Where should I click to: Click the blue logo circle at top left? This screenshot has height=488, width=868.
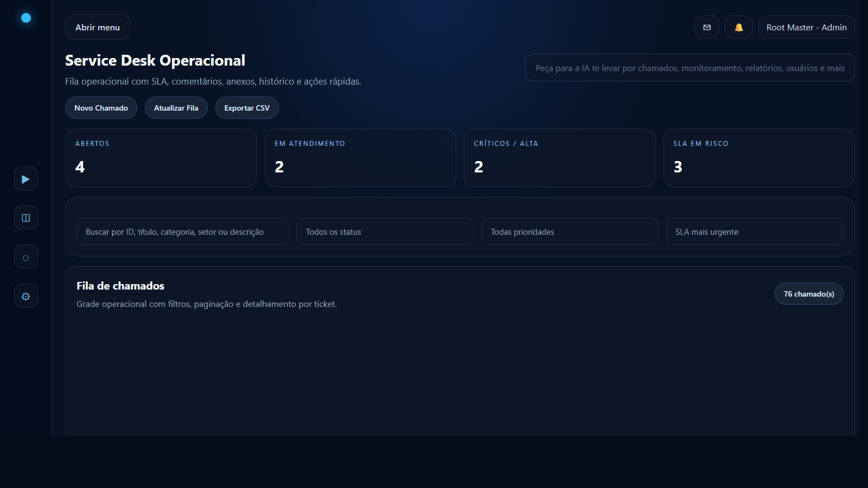coord(25,17)
